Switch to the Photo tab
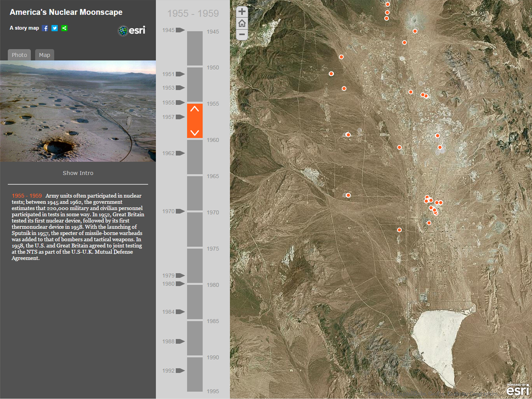532x399 pixels. tap(20, 55)
